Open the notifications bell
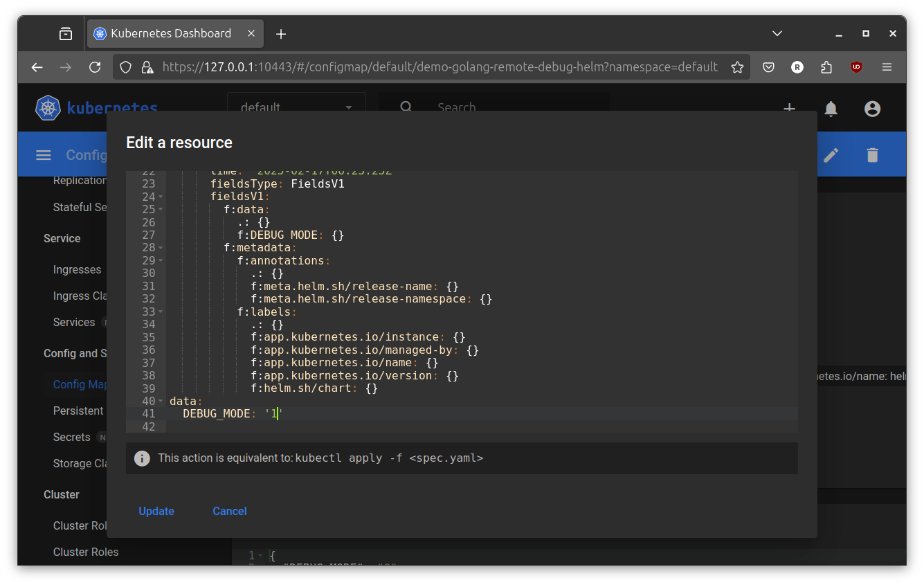The width and height of the screenshot is (924, 585). click(x=831, y=109)
